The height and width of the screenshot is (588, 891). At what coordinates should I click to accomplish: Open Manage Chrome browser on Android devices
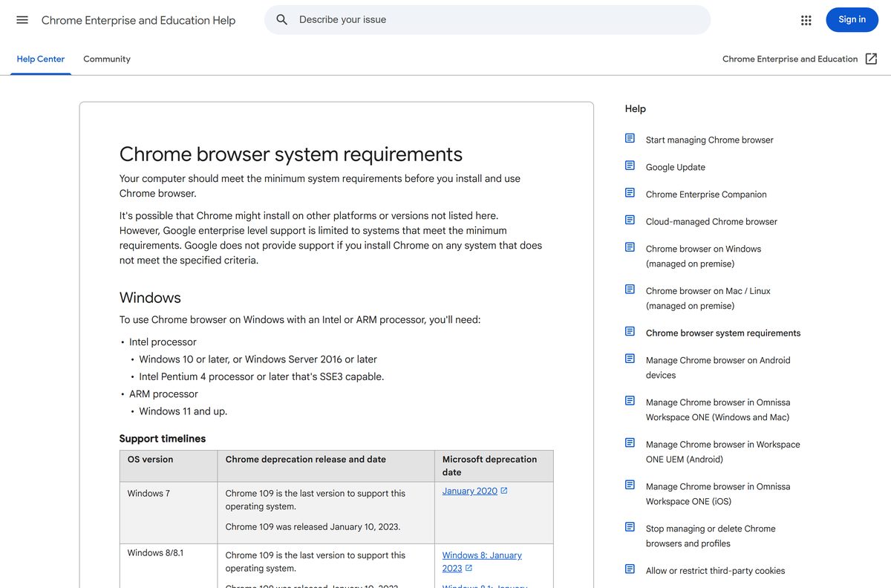coord(718,367)
